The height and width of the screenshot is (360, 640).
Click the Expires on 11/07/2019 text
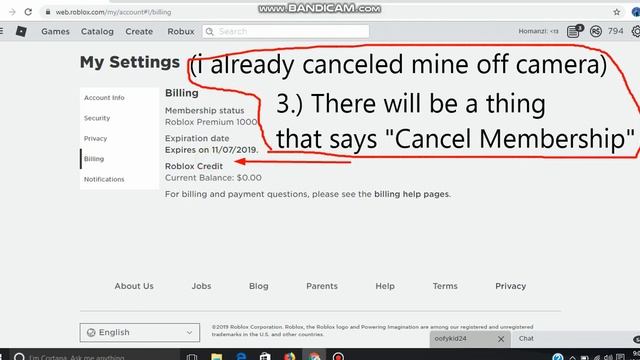211,150
